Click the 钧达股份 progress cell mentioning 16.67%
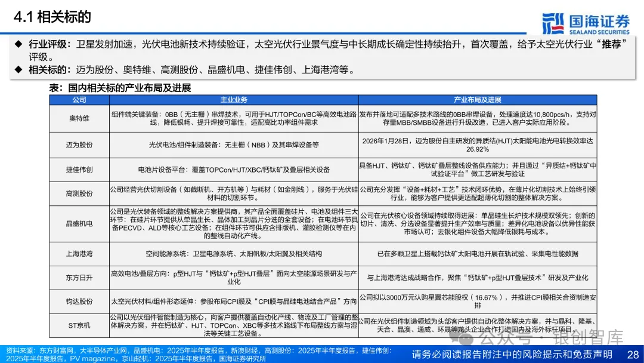This screenshot has width=644, height=363. pos(478,302)
